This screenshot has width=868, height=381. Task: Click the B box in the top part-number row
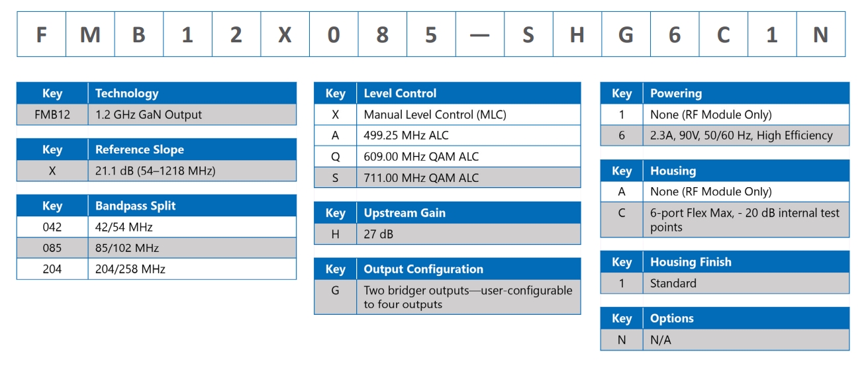click(139, 34)
